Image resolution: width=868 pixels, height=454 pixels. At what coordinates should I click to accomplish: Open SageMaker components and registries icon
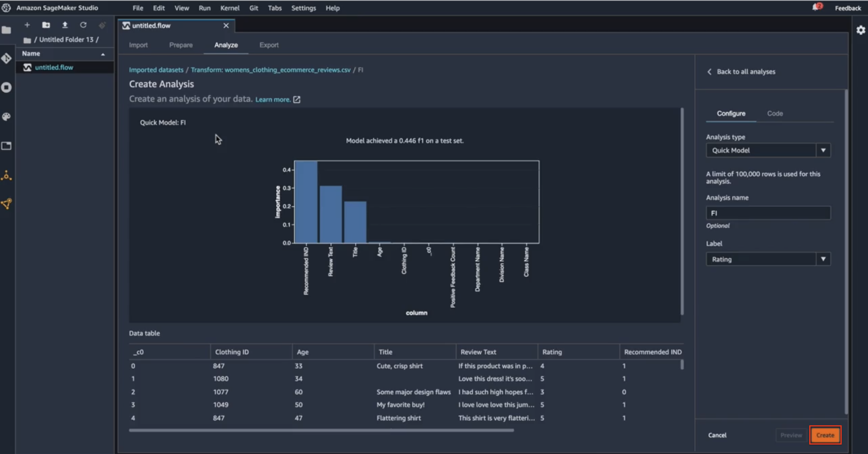[6, 204]
